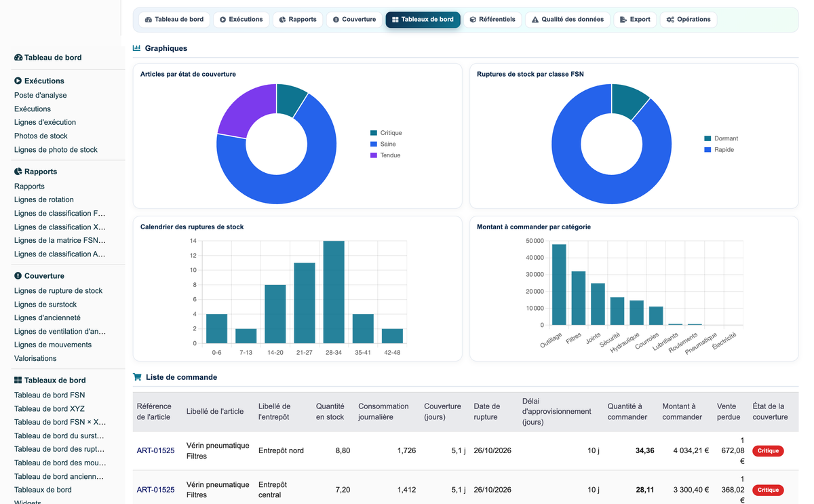This screenshot has width=814, height=504.
Task: Select the Couverture tab
Action: [x=354, y=20]
